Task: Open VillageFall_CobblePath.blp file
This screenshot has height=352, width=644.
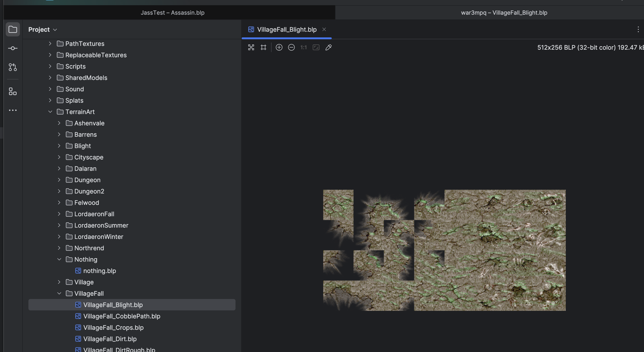Action: 122,316
